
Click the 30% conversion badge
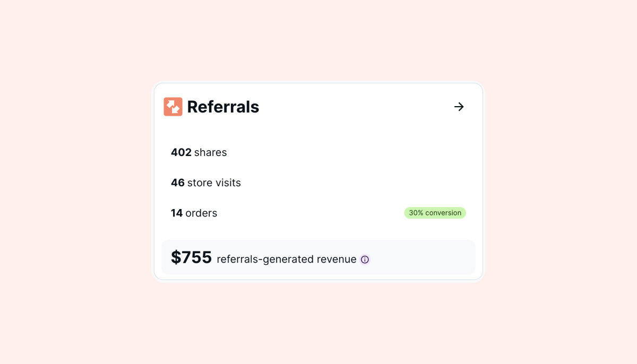(435, 213)
